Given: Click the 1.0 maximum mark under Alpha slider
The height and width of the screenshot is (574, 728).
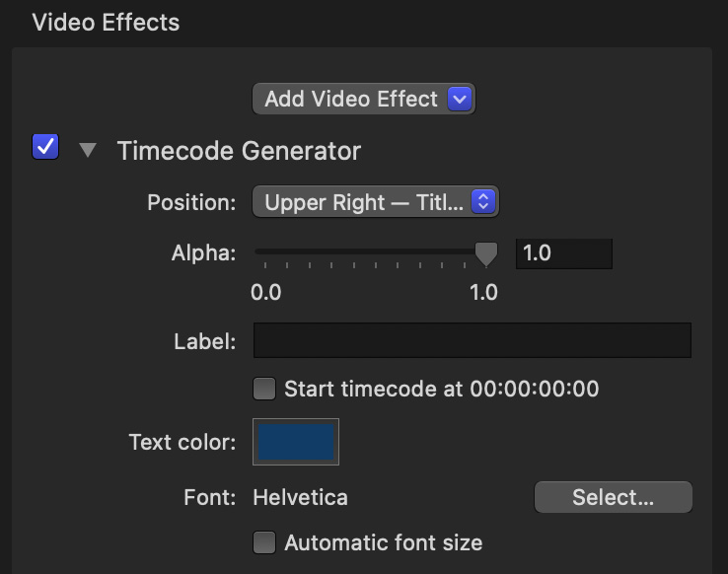Looking at the screenshot, I should tap(482, 293).
